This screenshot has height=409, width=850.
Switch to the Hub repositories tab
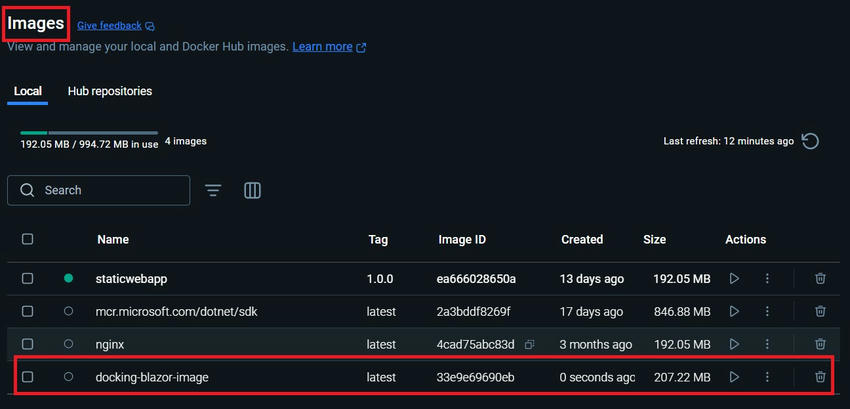pos(110,91)
